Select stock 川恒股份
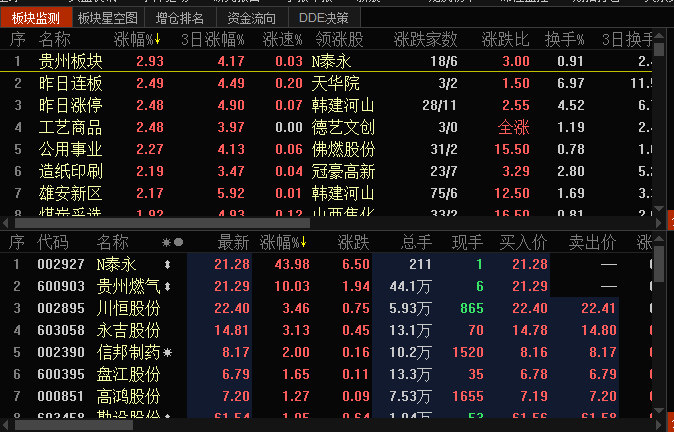 [326, 308]
